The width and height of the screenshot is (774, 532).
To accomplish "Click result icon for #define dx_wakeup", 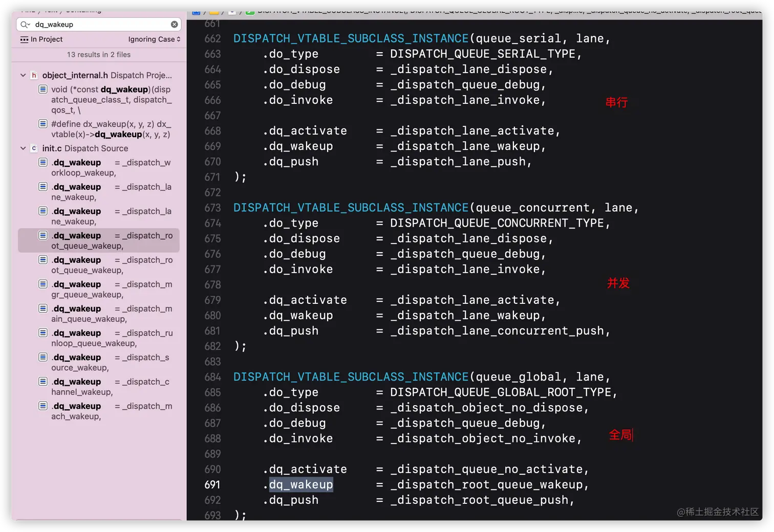I will pyautogui.click(x=44, y=124).
